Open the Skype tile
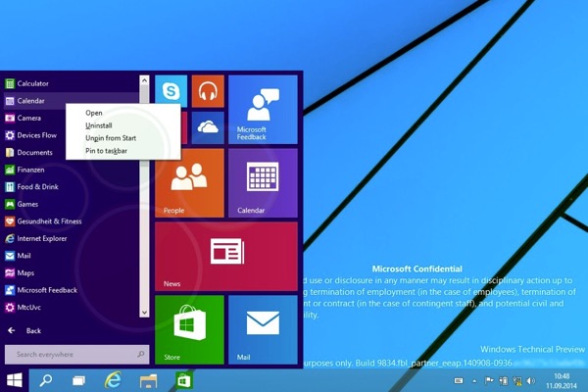 (x=171, y=91)
